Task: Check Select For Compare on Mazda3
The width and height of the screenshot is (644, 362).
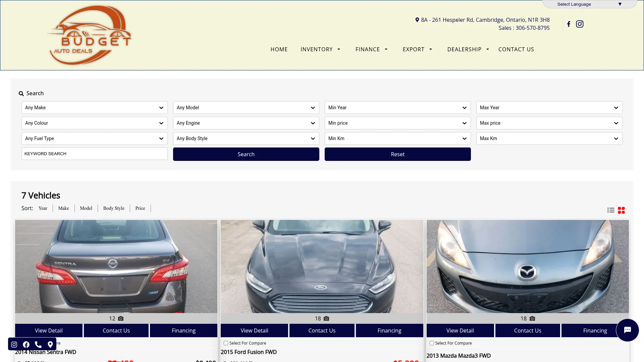Action: [432, 343]
